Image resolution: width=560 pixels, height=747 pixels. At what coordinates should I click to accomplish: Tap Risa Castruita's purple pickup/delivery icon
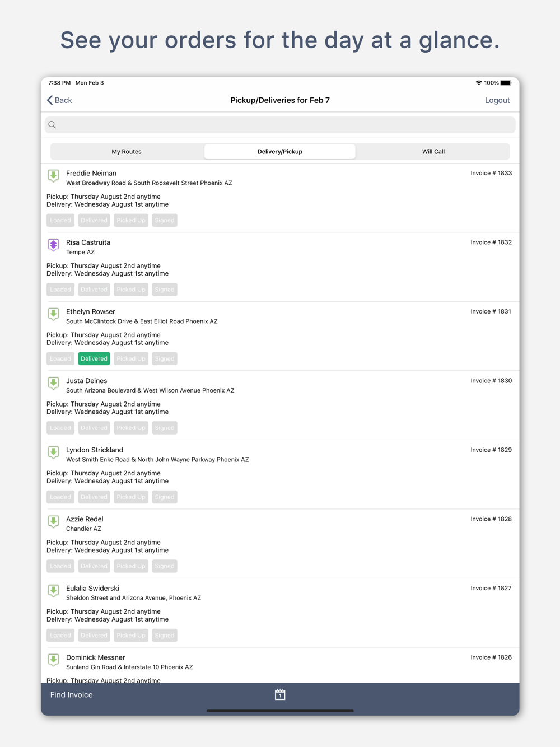54,245
